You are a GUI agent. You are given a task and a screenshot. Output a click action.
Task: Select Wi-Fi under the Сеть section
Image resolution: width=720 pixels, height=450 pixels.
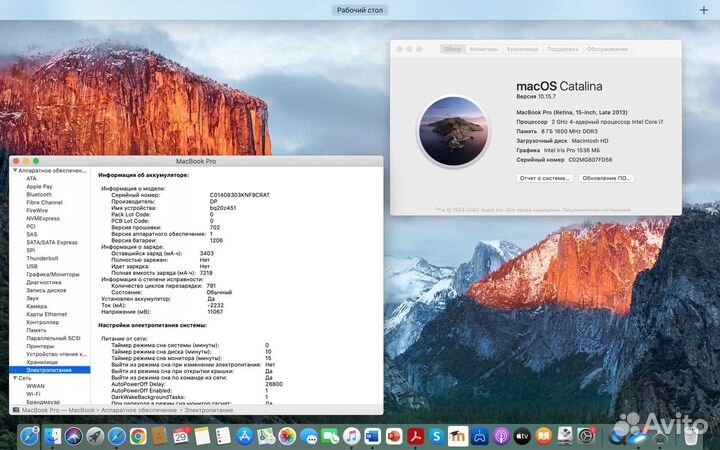[33, 394]
